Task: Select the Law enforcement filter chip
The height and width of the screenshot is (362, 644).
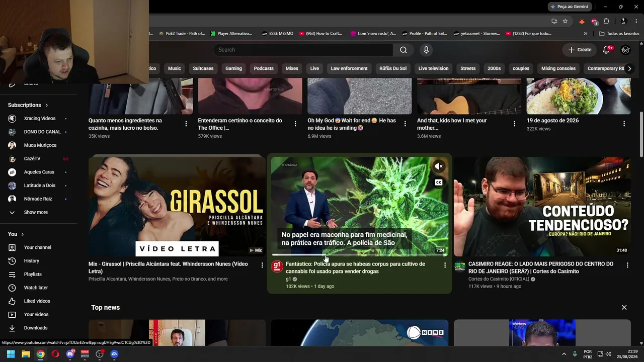Action: point(349,68)
